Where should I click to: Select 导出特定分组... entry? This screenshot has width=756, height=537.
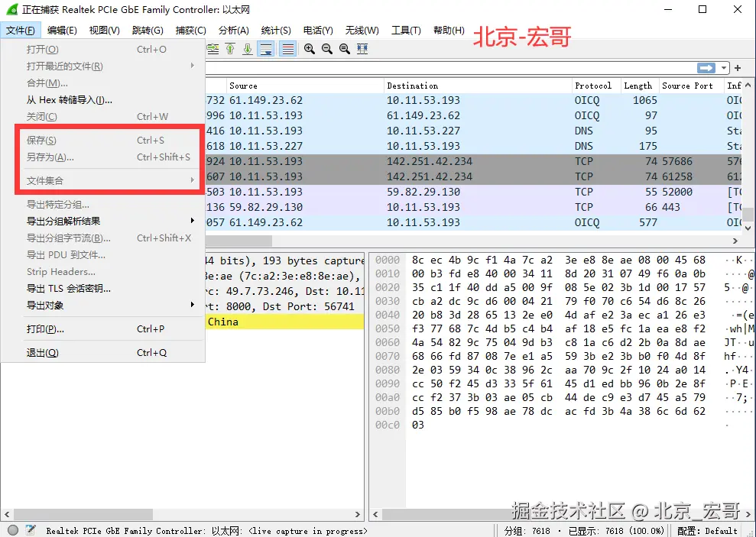103,204
